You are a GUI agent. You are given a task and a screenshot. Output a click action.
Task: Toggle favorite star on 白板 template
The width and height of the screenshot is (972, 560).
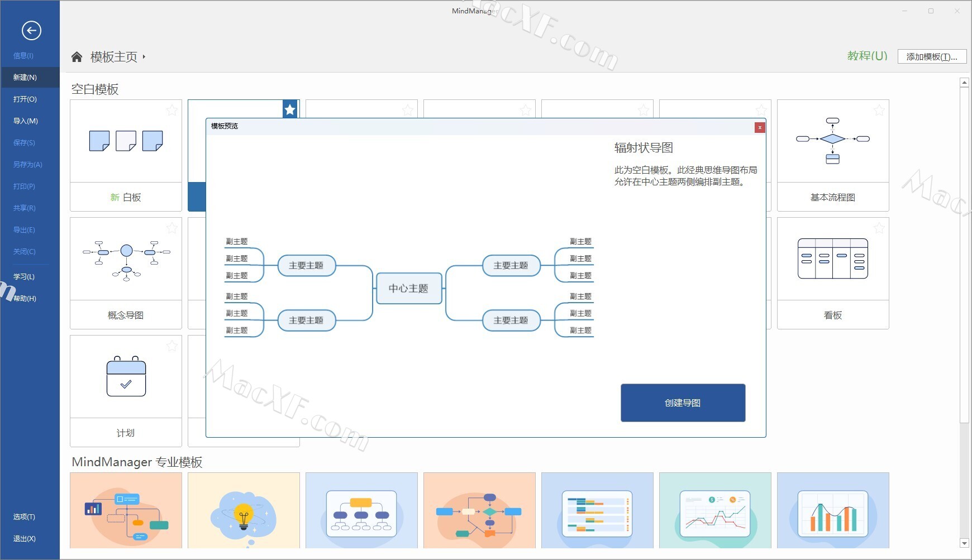click(x=172, y=110)
